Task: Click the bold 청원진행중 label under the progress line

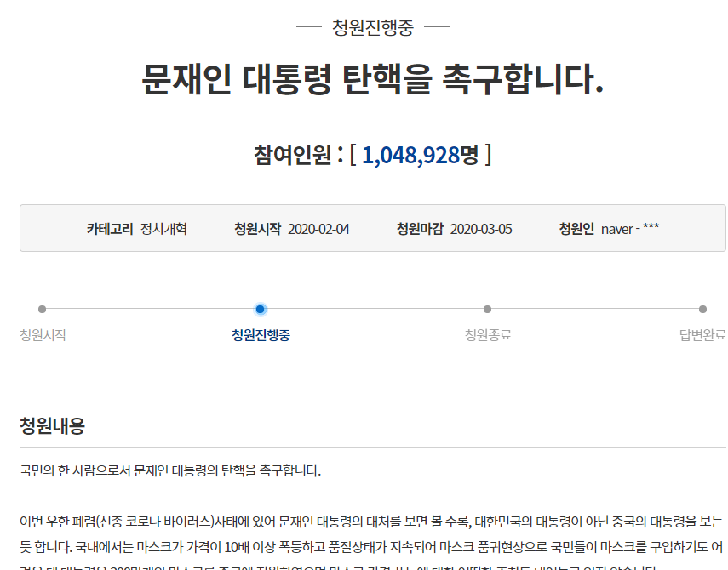Action: point(261,335)
